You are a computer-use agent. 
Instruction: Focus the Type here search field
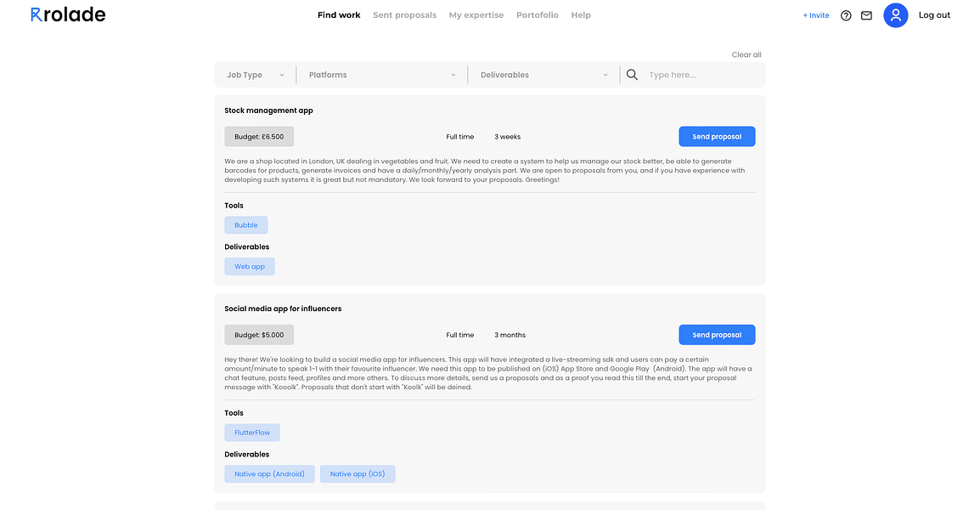[x=703, y=75]
